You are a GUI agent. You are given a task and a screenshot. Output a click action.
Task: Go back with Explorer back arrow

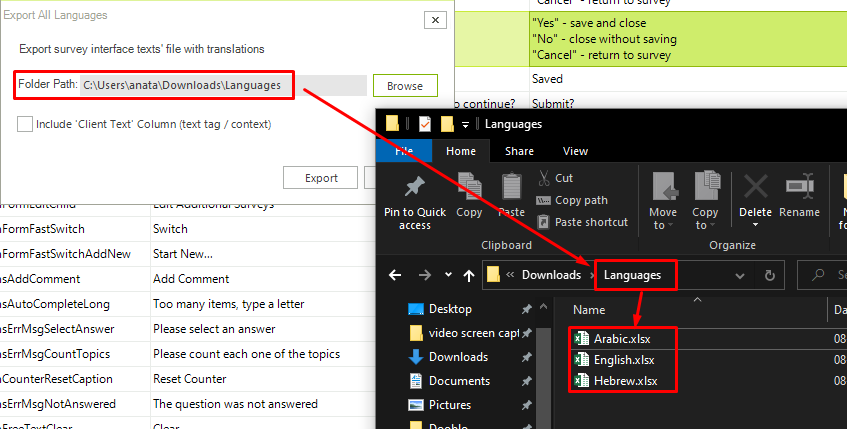point(395,275)
